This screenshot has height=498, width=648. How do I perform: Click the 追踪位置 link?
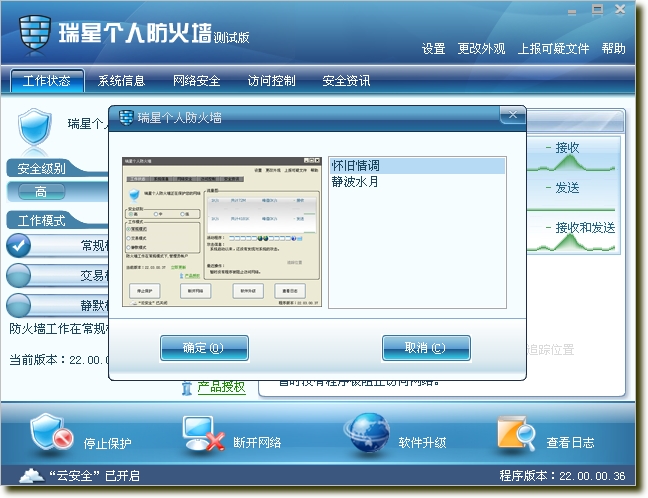(550, 350)
